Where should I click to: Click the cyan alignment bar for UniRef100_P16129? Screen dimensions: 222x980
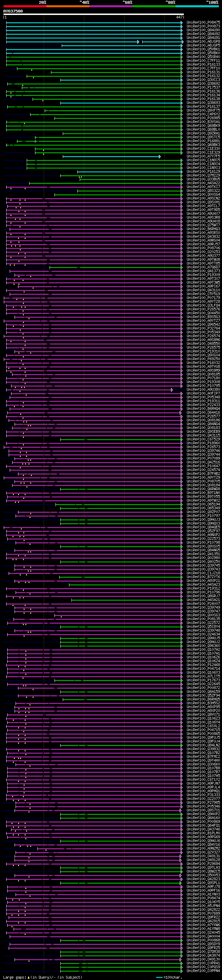tap(130, 172)
